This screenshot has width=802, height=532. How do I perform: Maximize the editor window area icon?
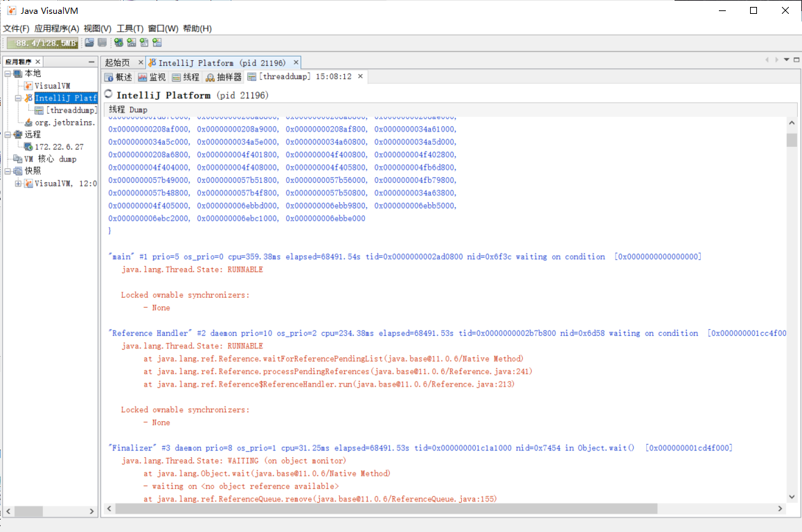(x=796, y=60)
